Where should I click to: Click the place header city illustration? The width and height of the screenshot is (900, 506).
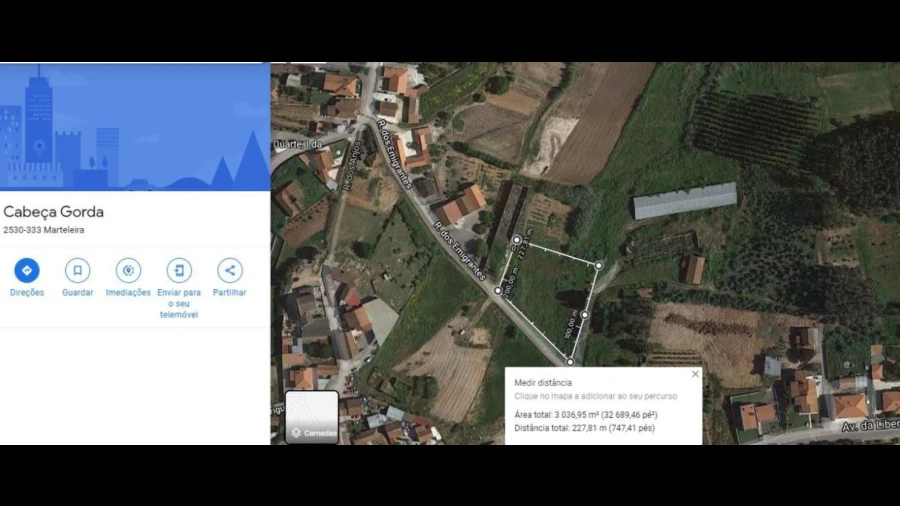click(x=135, y=127)
